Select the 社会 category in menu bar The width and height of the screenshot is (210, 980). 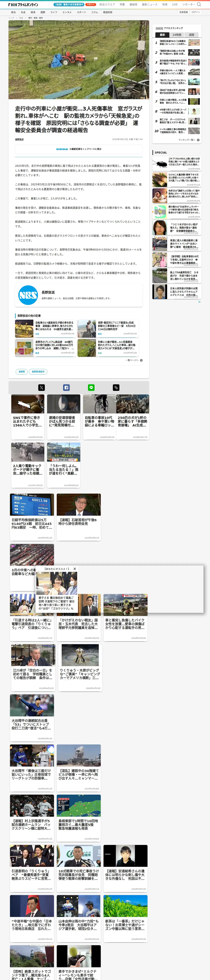pyautogui.click(x=23, y=12)
